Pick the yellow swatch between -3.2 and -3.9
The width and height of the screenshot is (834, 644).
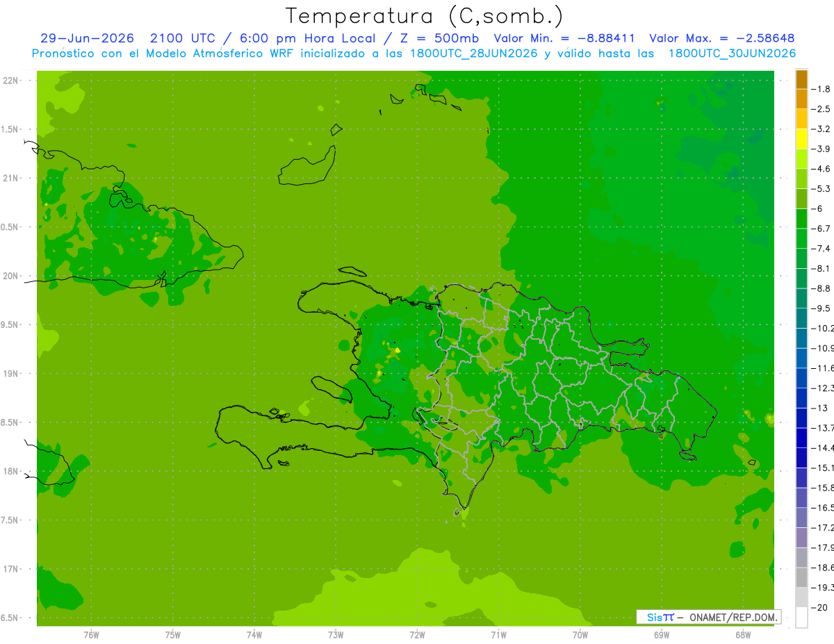(x=801, y=138)
